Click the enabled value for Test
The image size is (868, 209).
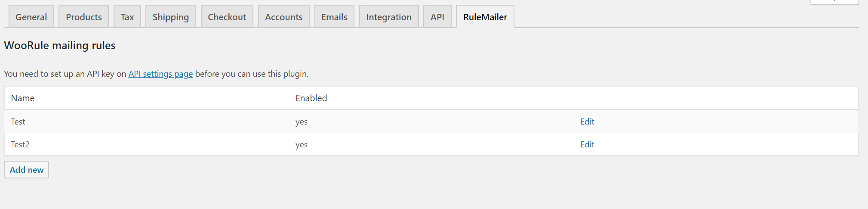(x=302, y=122)
